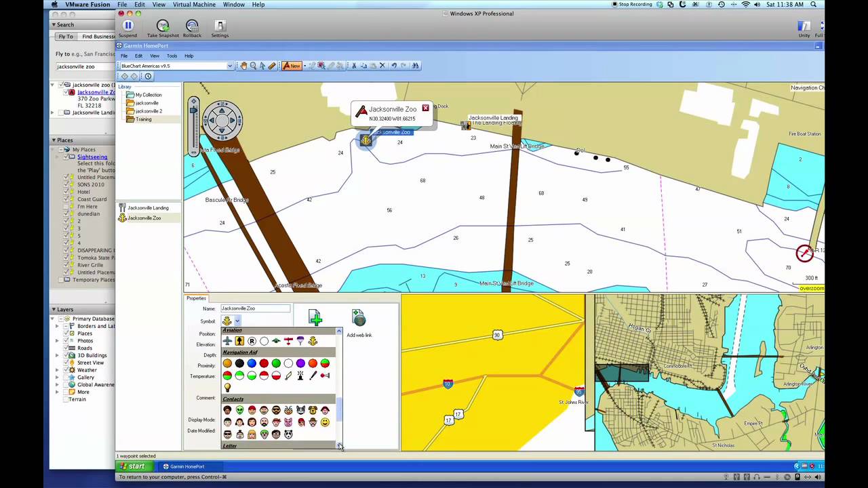868x488 pixels.
Task: Click the New waypoint button
Action: [292, 66]
